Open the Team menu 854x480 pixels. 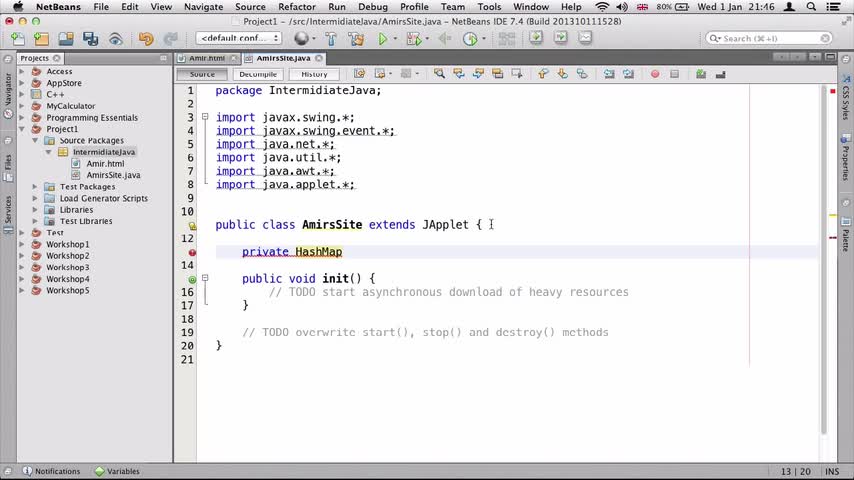pyautogui.click(x=453, y=7)
